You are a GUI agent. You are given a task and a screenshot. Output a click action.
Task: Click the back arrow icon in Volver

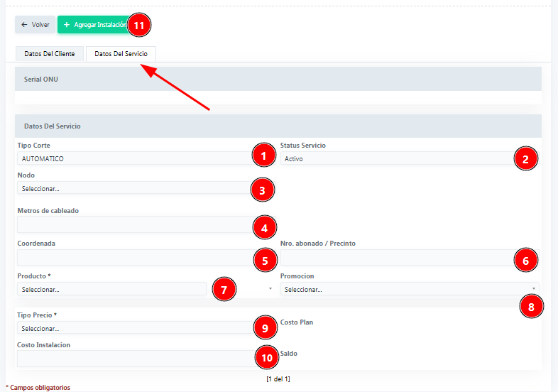[x=24, y=25]
